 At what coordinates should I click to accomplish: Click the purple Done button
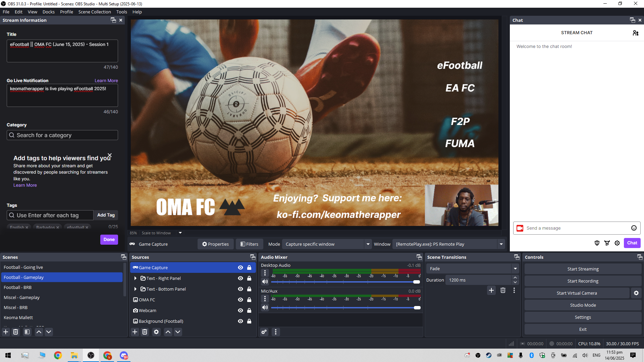click(109, 240)
